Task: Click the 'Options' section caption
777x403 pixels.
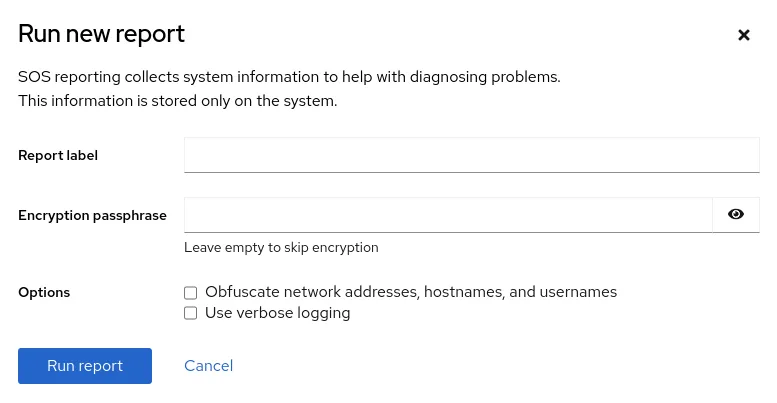Action: [44, 293]
